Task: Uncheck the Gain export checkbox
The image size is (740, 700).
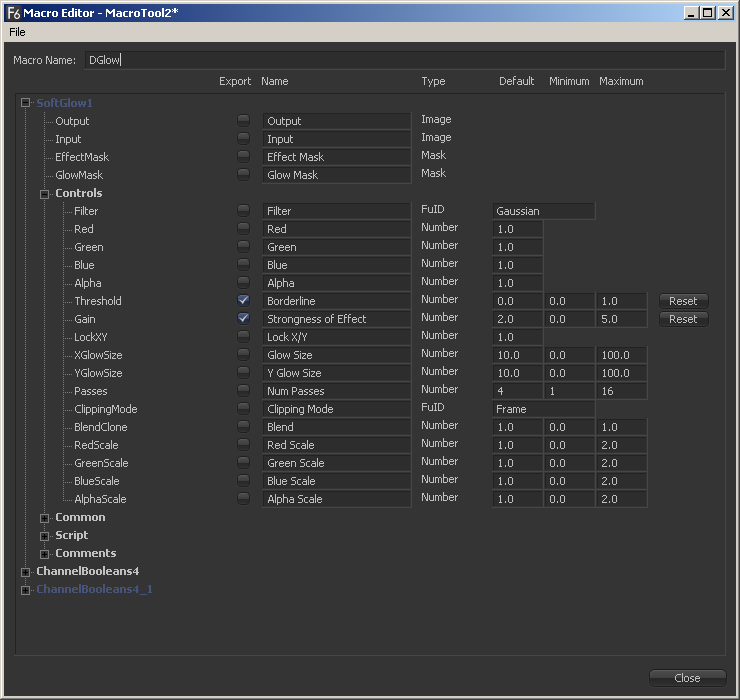Action: 244,318
